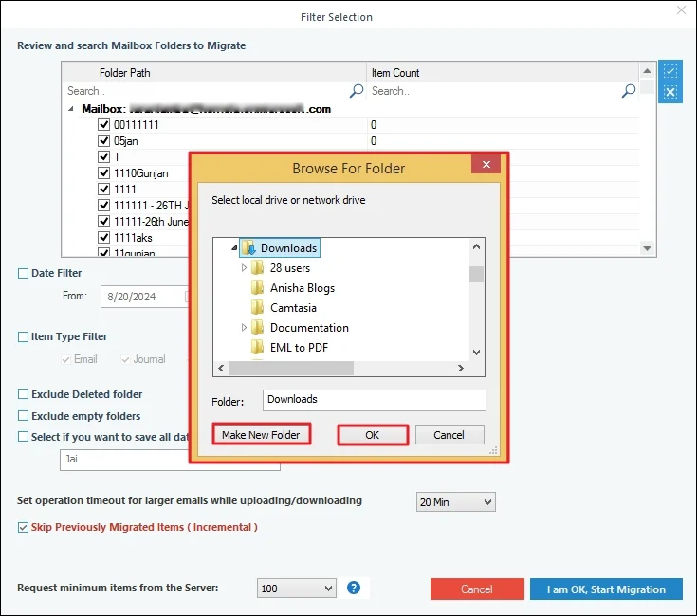Viewport: 697px width, 616px height.
Task: Click the Camtasia folder icon
Action: (x=257, y=307)
